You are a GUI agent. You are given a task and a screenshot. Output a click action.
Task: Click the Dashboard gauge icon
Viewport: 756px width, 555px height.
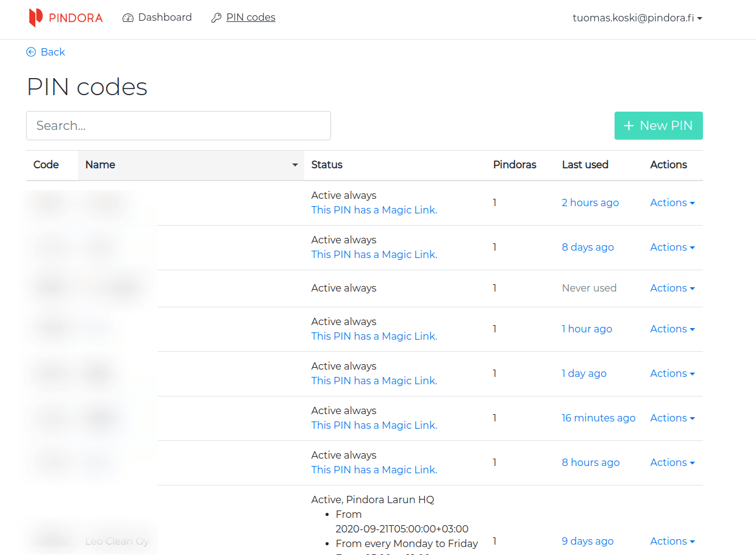point(128,18)
